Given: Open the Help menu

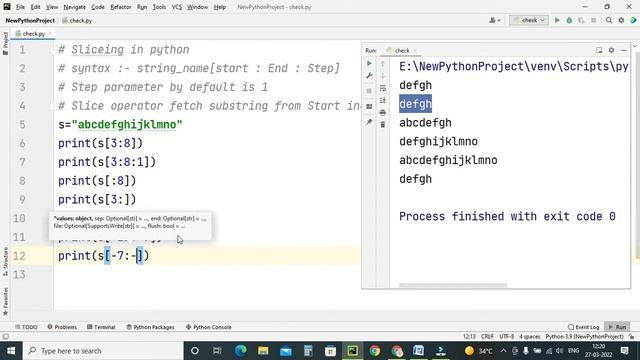Looking at the screenshot, I should [x=220, y=7].
